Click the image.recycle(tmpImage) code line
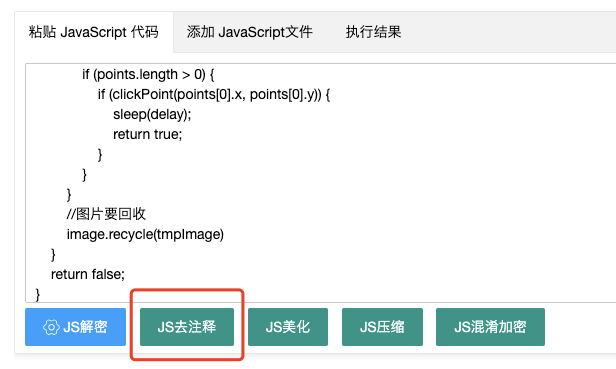Image resolution: width=616 pixels, height=369 pixels. click(145, 234)
